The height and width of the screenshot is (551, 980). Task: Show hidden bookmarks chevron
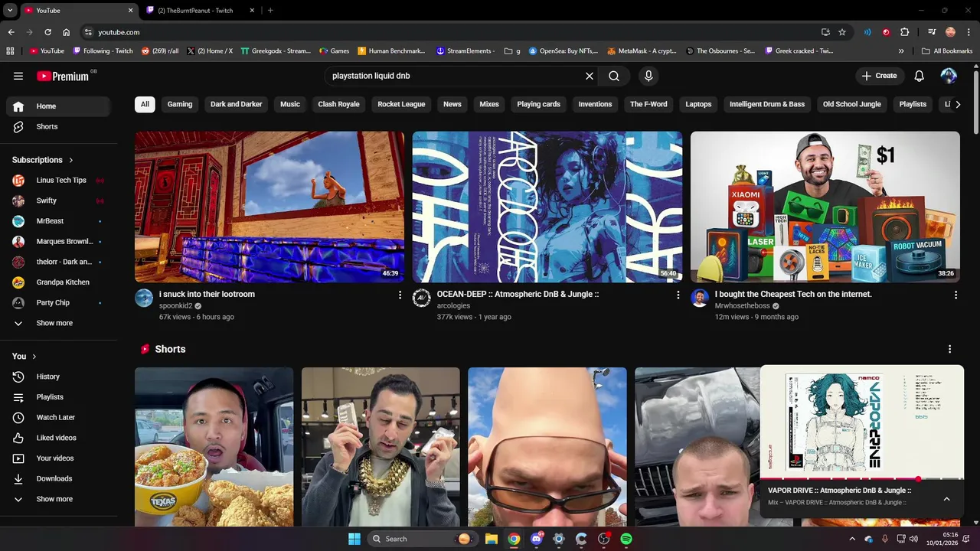(x=901, y=51)
